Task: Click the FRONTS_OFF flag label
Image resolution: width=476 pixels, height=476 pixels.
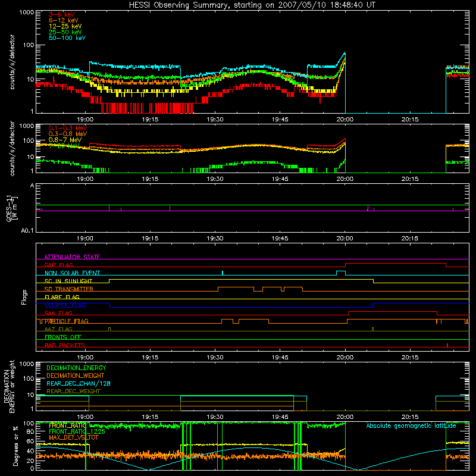Action: [63, 337]
